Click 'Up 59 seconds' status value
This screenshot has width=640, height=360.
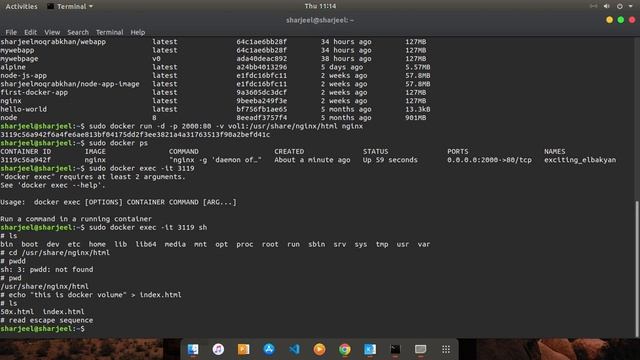[390, 160]
